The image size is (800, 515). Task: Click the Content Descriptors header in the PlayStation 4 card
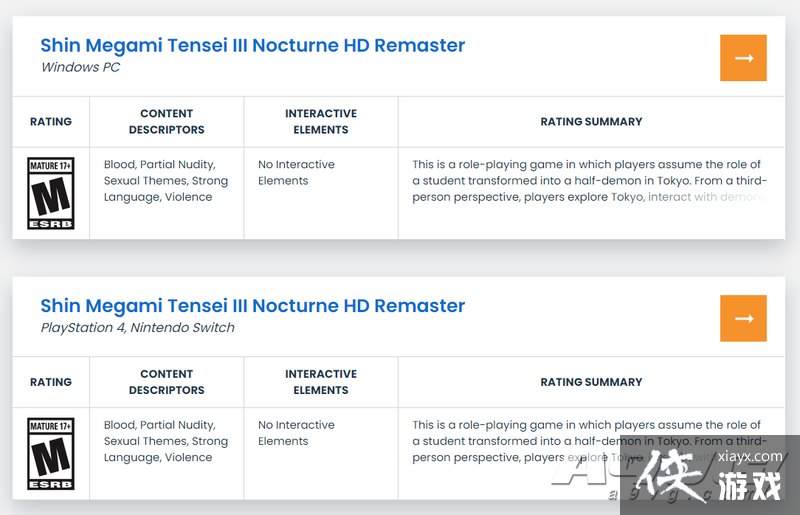tap(166, 382)
